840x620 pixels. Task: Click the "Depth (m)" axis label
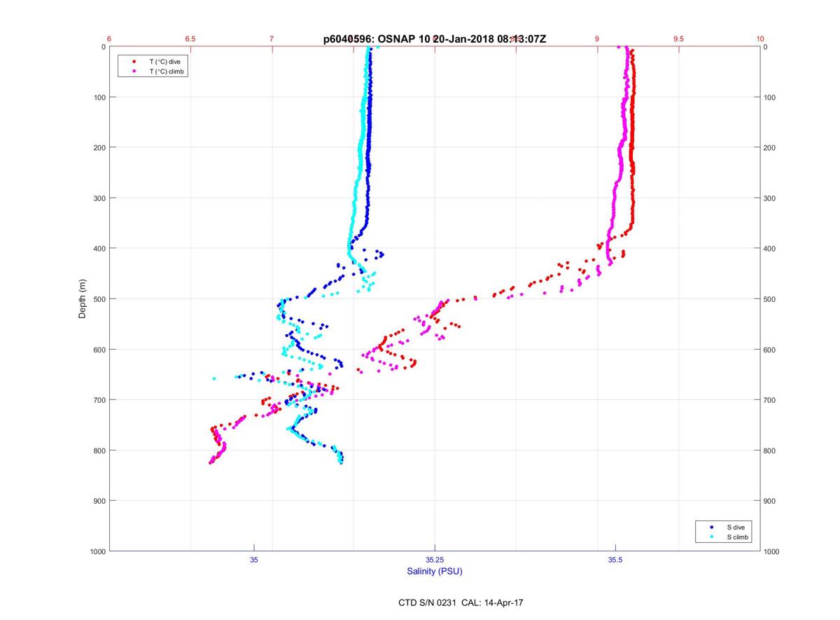[83, 299]
